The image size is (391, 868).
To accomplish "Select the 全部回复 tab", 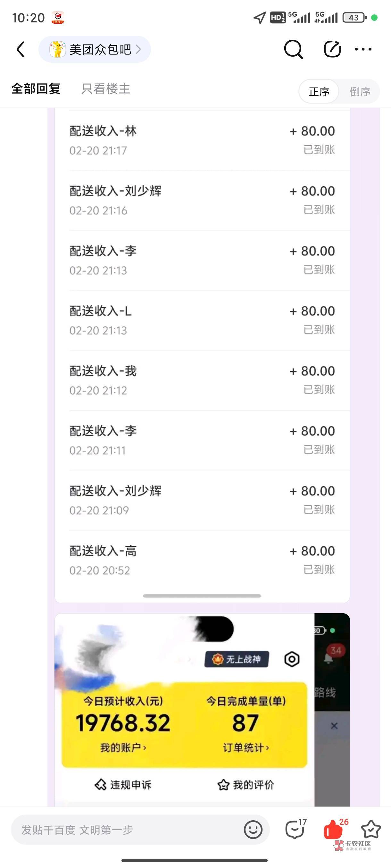I will point(36,89).
